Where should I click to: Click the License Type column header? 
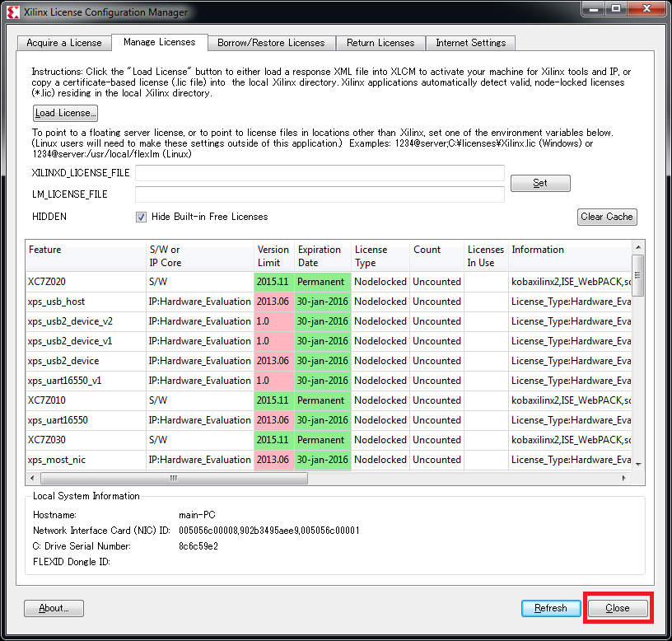380,256
